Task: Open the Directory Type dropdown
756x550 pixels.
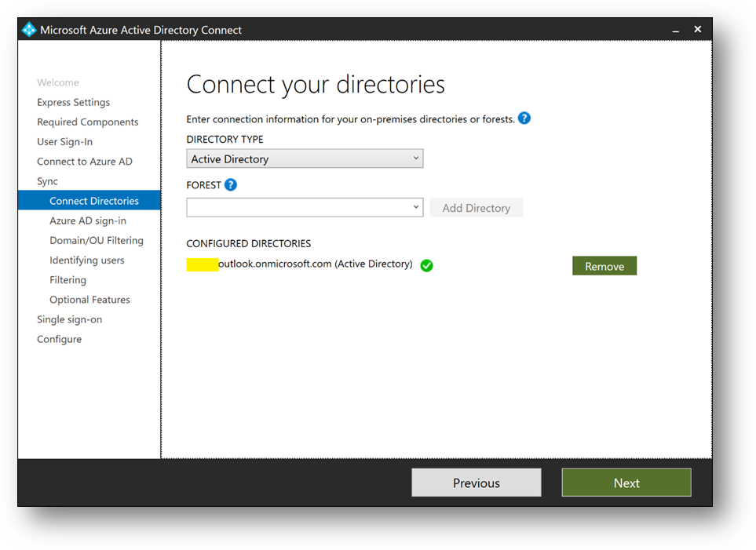Action: pyautogui.click(x=305, y=158)
